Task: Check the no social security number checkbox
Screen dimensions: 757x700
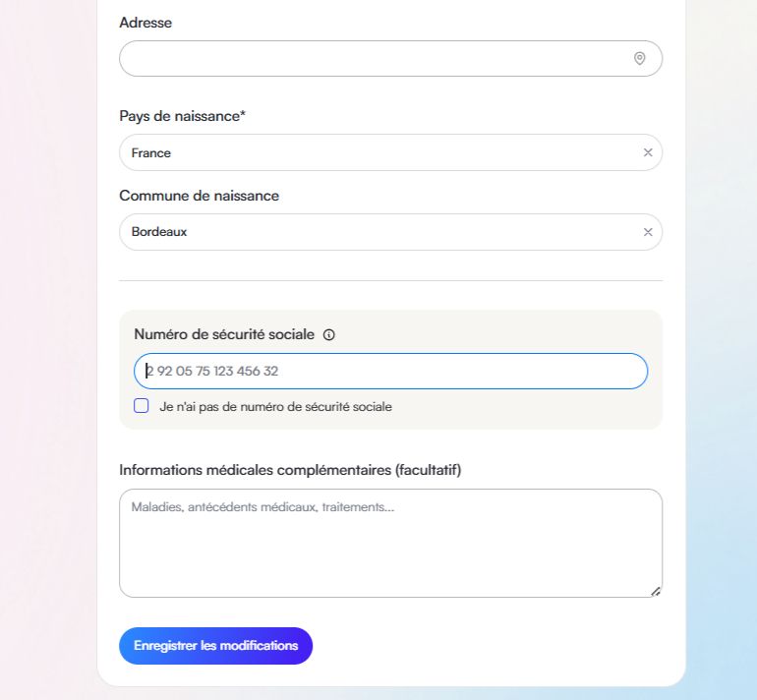Action: click(141, 406)
